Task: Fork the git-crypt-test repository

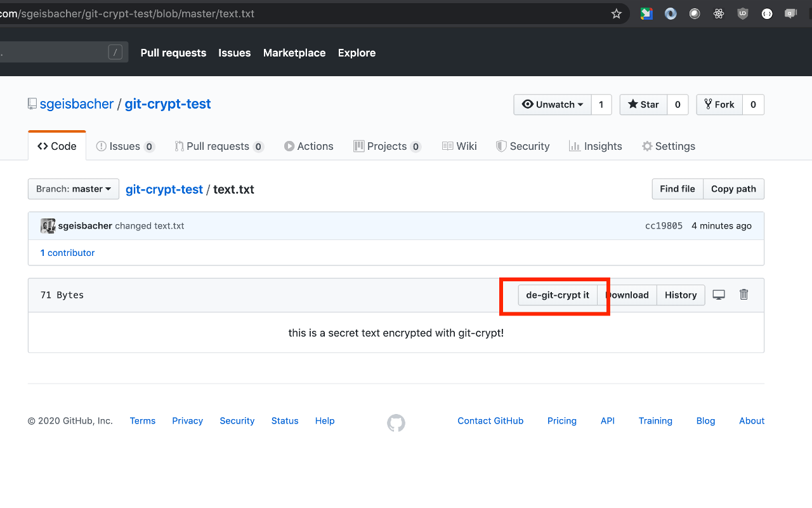Action: pyautogui.click(x=719, y=104)
